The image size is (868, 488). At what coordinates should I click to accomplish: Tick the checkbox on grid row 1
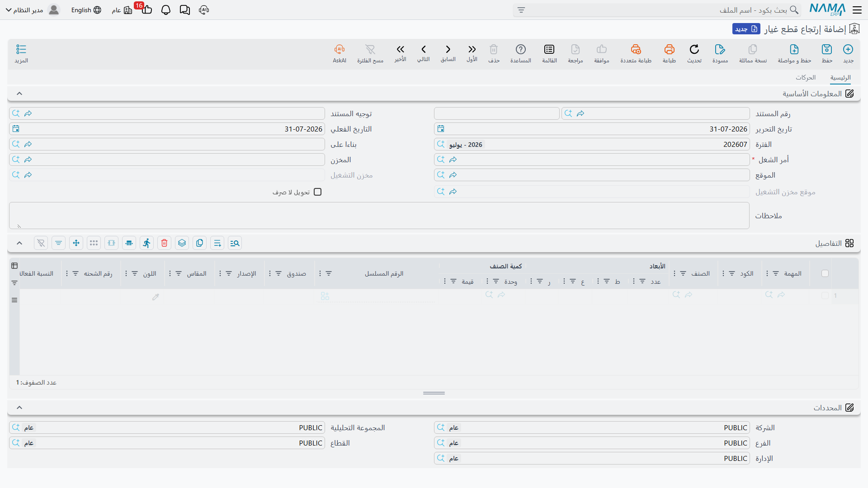click(825, 296)
